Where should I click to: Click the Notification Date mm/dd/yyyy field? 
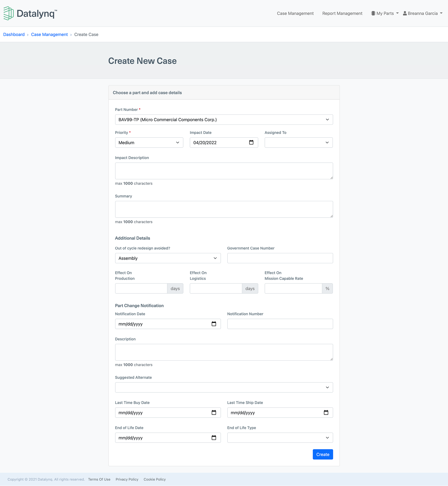(x=168, y=324)
